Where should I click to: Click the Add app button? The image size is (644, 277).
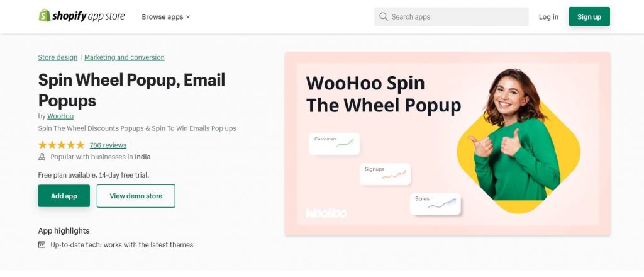(x=64, y=196)
